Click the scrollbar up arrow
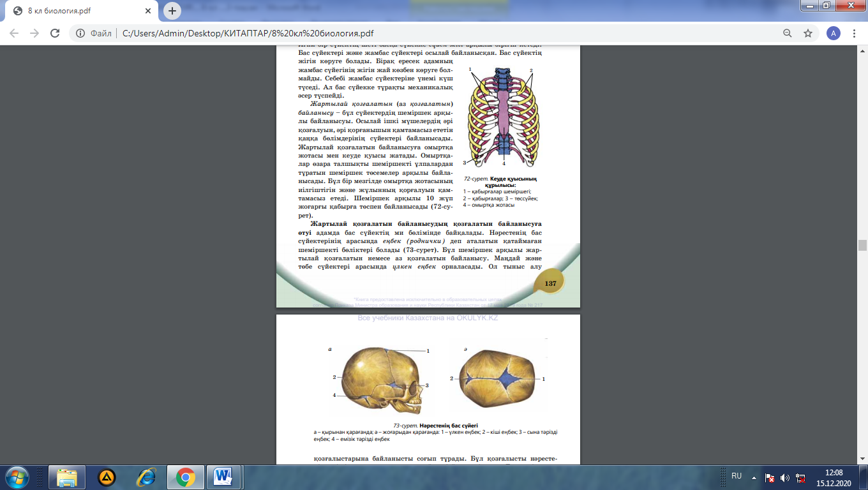 pos(862,50)
